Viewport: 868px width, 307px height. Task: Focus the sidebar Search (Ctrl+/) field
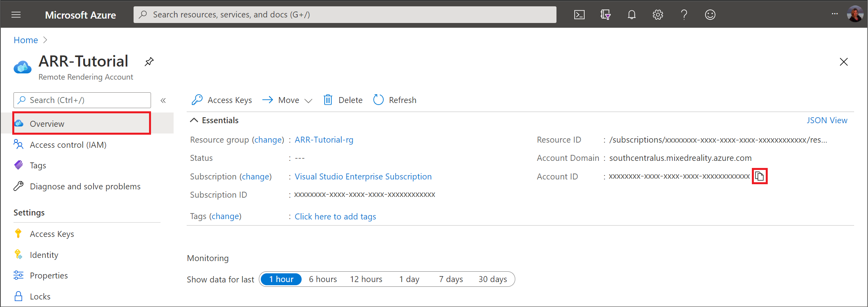point(82,100)
